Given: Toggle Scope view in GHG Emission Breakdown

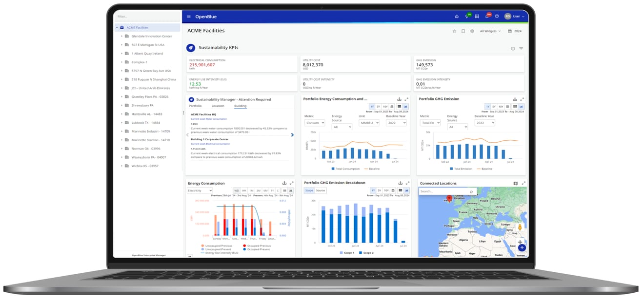Looking at the screenshot, I should point(309,190).
